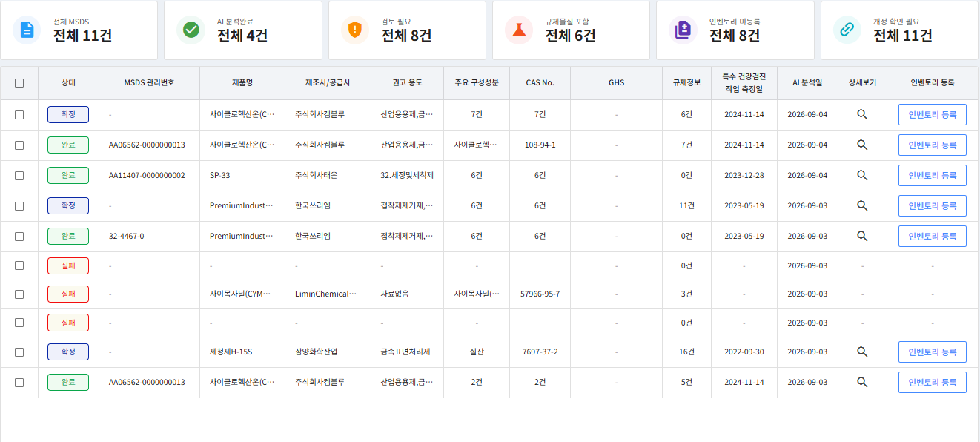Image resolution: width=980 pixels, height=442 pixels.
Task: Click the CAS number 57966-95-7
Action: tap(540, 294)
